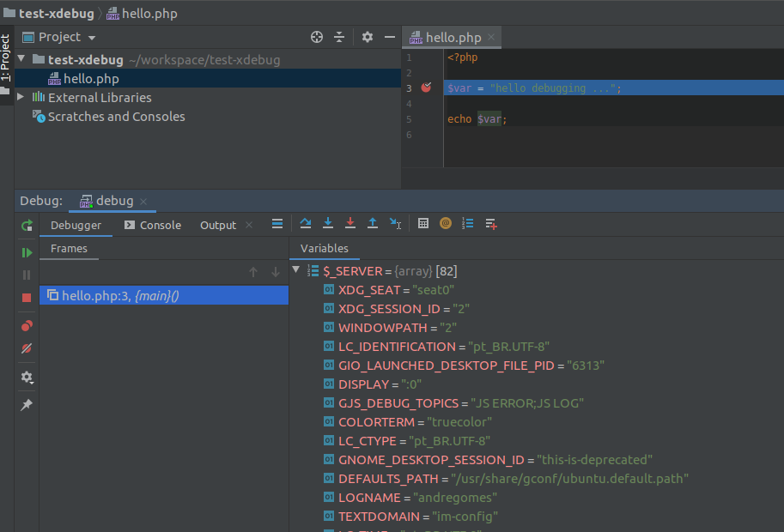Screen dimensions: 784x532
Task: Mute all breakpoints
Action: click(x=25, y=348)
